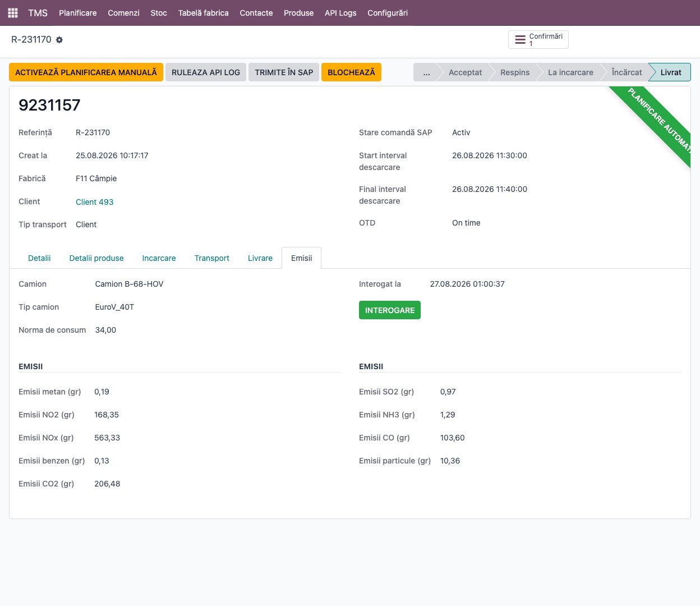The width and height of the screenshot is (700, 606).
Task: Open the Planificare menu
Action: 78,13
